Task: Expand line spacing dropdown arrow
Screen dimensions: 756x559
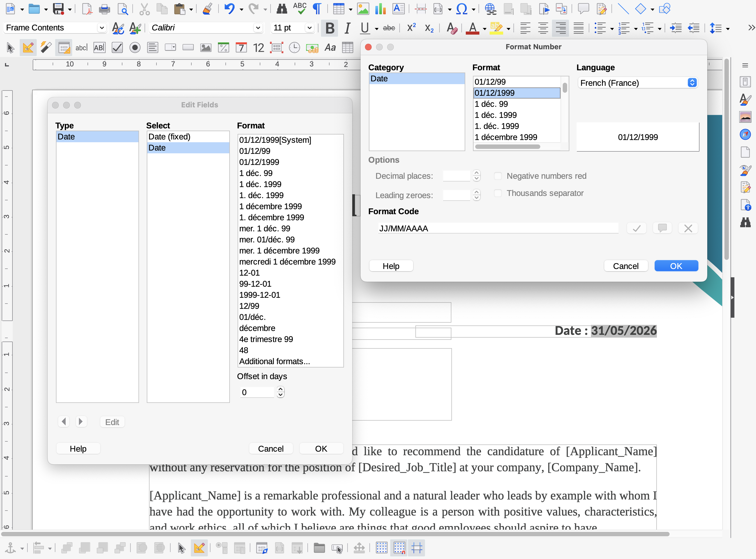Action: click(x=727, y=29)
